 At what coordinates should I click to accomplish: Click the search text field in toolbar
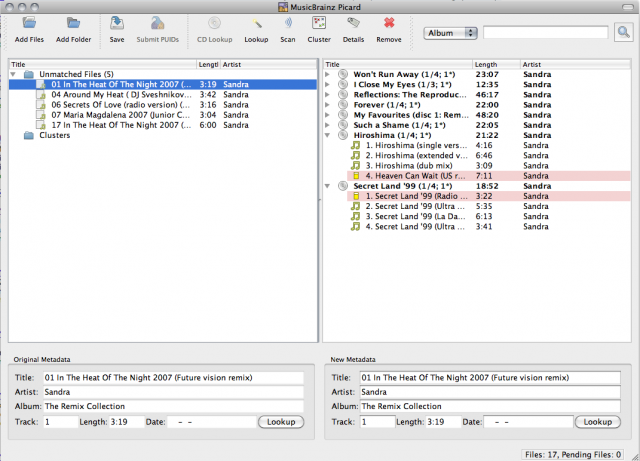546,33
